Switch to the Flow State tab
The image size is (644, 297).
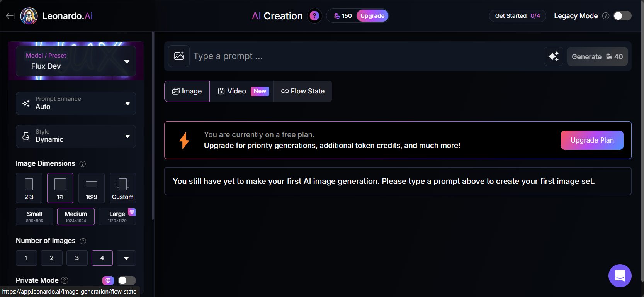point(303,91)
